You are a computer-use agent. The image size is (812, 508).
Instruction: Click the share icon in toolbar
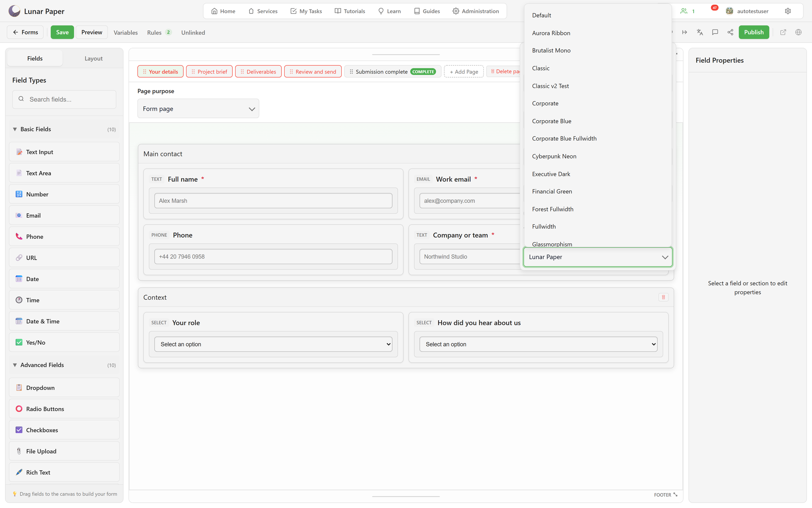point(730,32)
